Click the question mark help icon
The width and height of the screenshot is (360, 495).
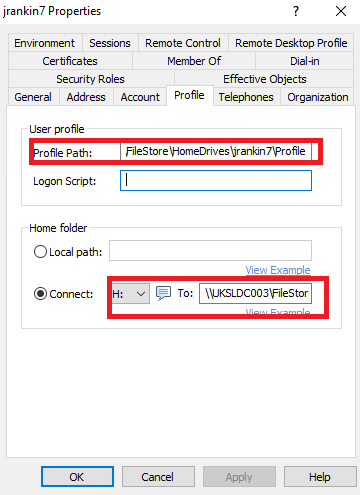296,11
